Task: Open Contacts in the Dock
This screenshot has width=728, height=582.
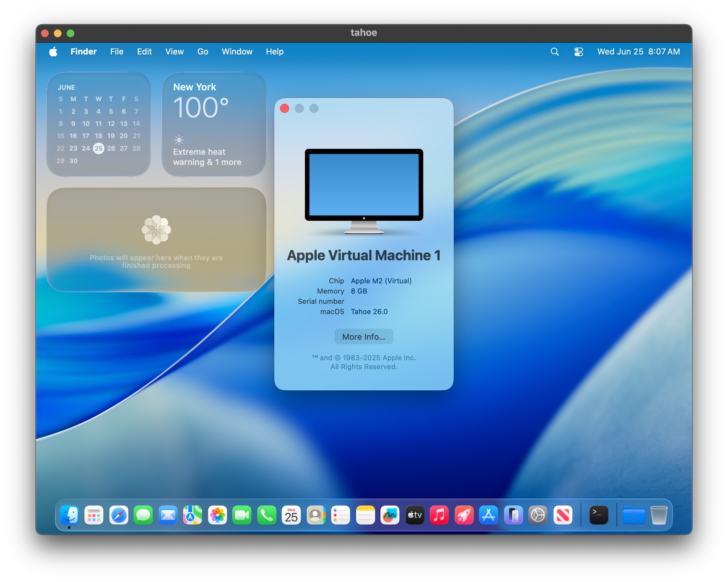Action: point(316,515)
